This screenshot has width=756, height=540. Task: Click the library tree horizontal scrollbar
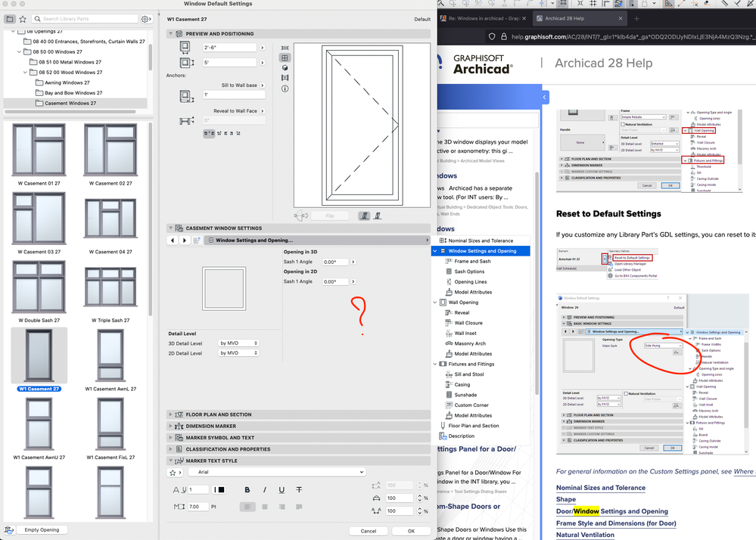click(x=70, y=112)
